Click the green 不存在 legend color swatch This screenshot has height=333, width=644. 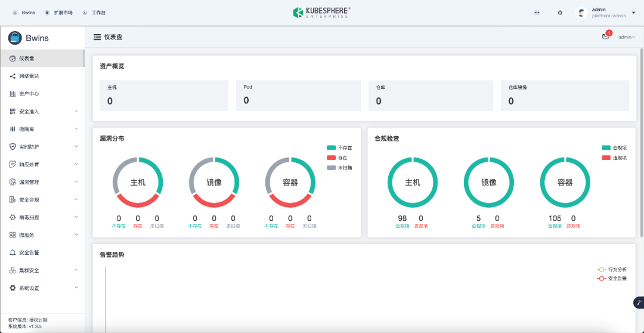click(332, 147)
